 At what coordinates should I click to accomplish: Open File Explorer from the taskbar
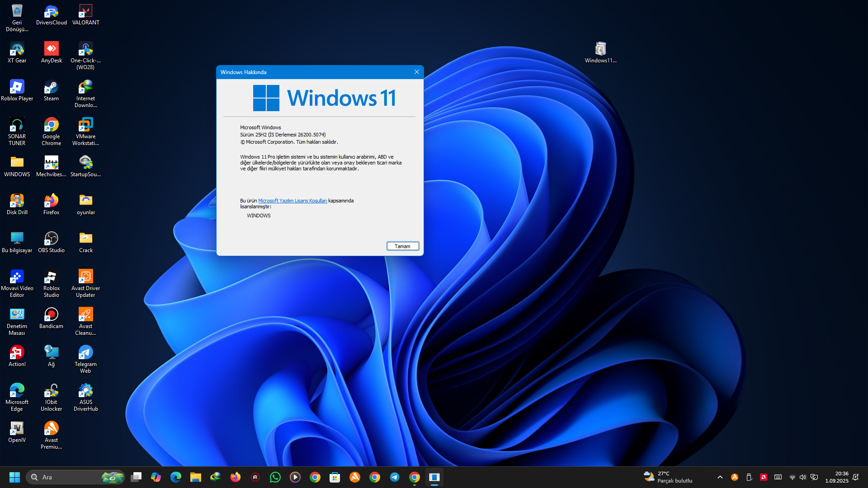pos(196,477)
